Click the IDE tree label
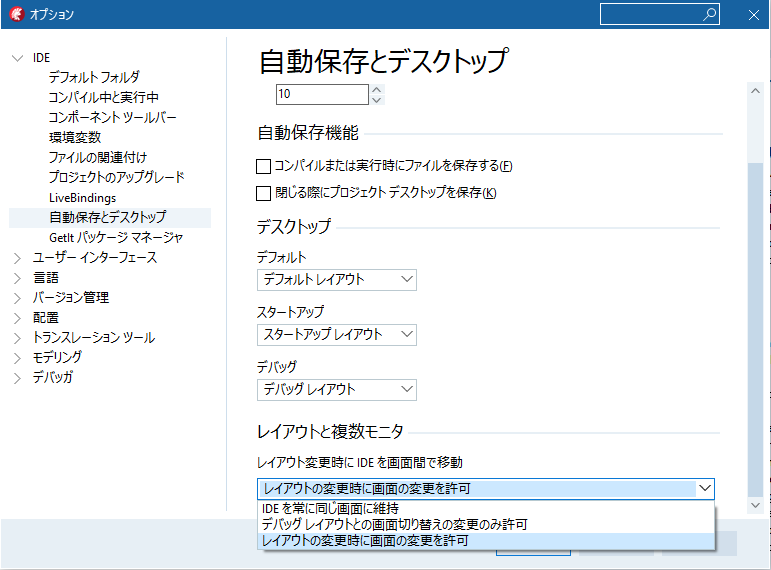 pyautogui.click(x=41, y=58)
